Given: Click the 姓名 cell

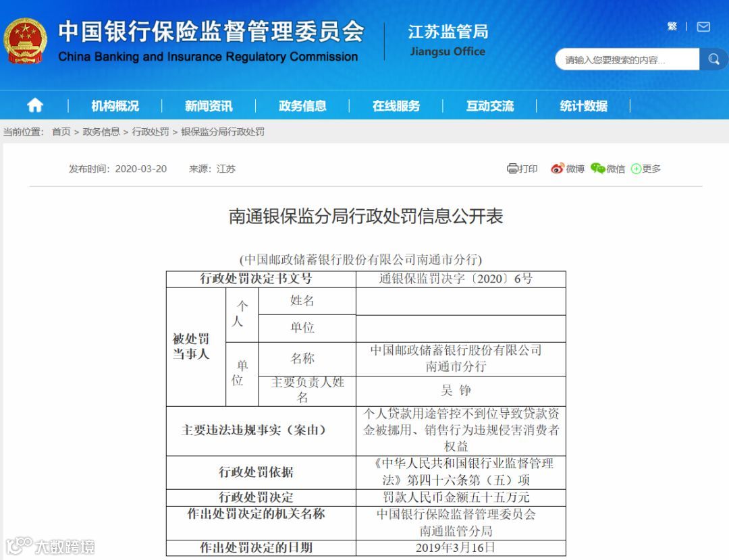Looking at the screenshot, I should tap(307, 301).
